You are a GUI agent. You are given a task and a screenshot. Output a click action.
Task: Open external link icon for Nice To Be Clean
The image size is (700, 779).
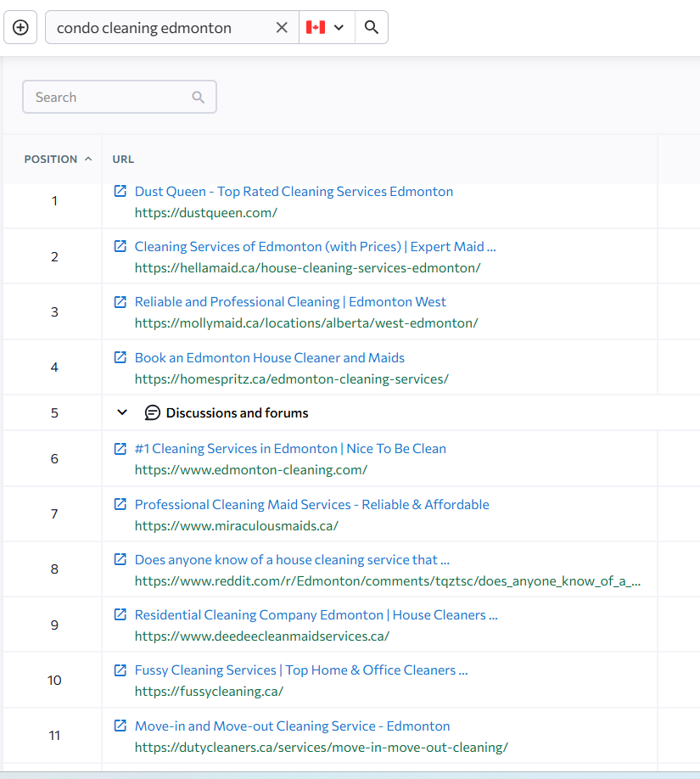tap(120, 449)
